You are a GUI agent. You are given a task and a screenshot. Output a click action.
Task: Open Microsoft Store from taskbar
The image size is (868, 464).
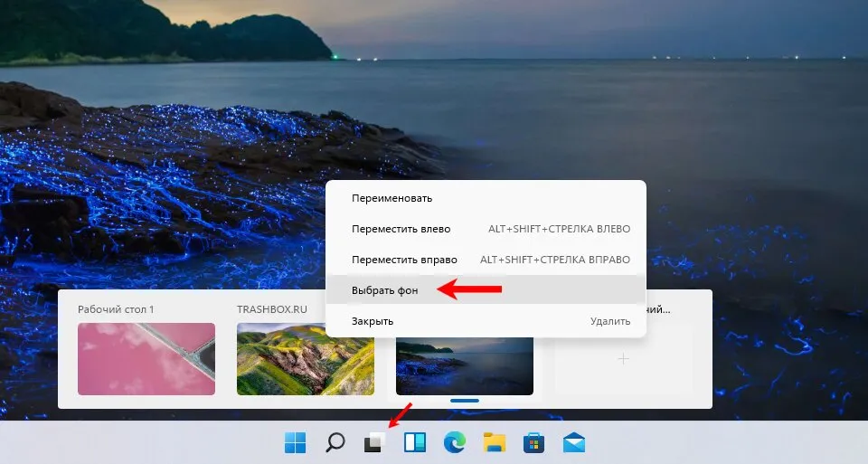(533, 443)
